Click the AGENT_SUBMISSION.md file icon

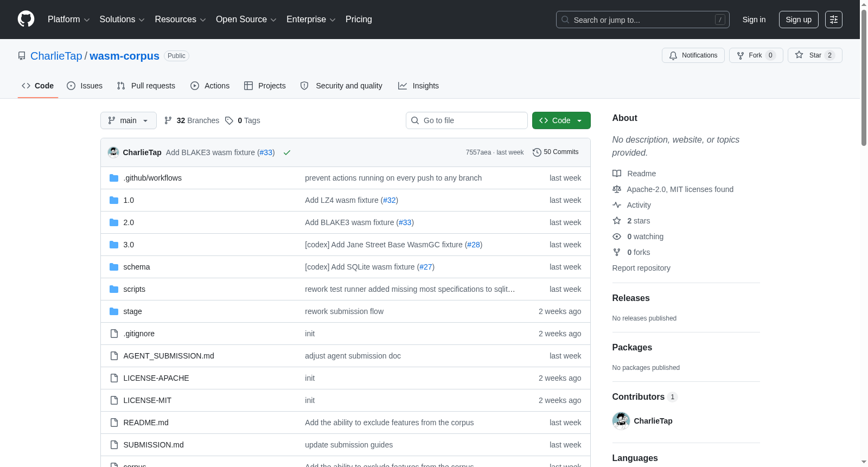pyautogui.click(x=114, y=356)
